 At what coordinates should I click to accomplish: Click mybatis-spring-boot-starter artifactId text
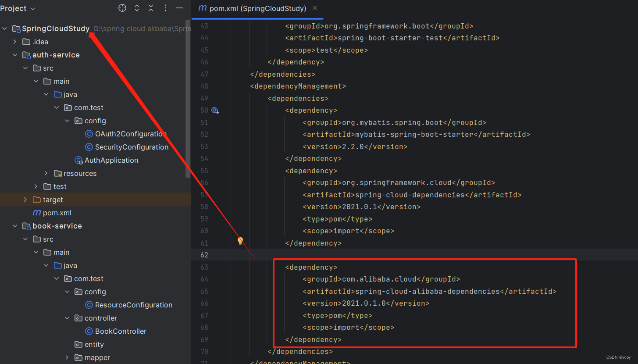(414, 134)
